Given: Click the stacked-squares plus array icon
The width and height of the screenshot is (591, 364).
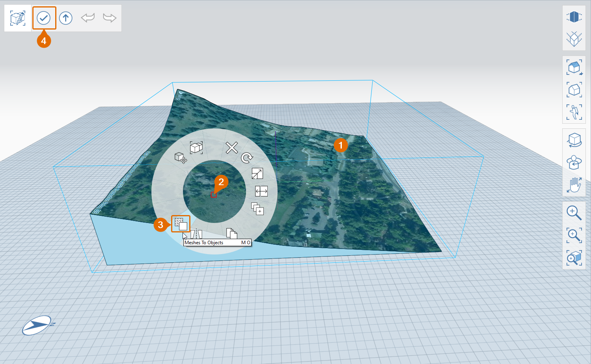Looking at the screenshot, I should 257,209.
